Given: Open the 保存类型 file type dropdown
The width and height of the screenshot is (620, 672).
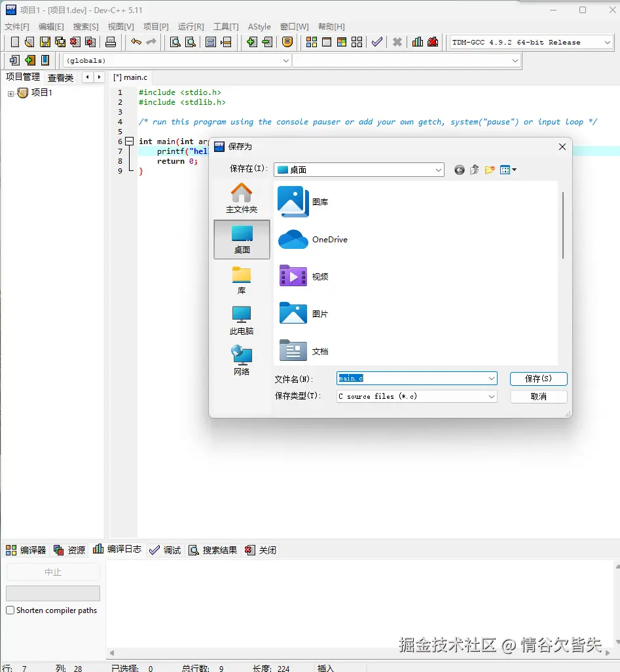Looking at the screenshot, I should [416, 396].
